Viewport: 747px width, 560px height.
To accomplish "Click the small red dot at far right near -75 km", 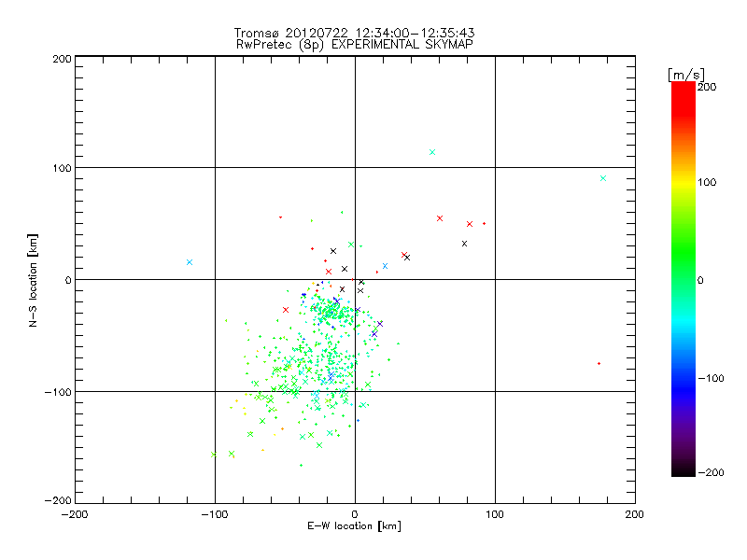I will click(599, 364).
